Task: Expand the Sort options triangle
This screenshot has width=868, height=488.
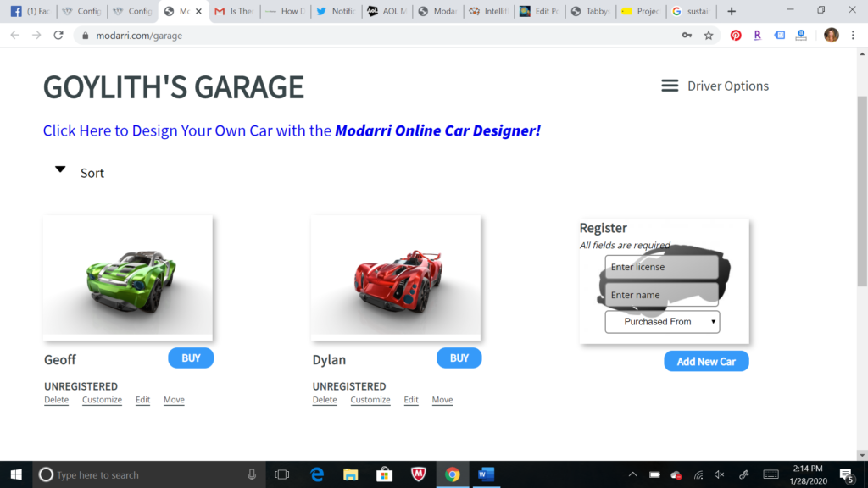Action: [x=60, y=169]
